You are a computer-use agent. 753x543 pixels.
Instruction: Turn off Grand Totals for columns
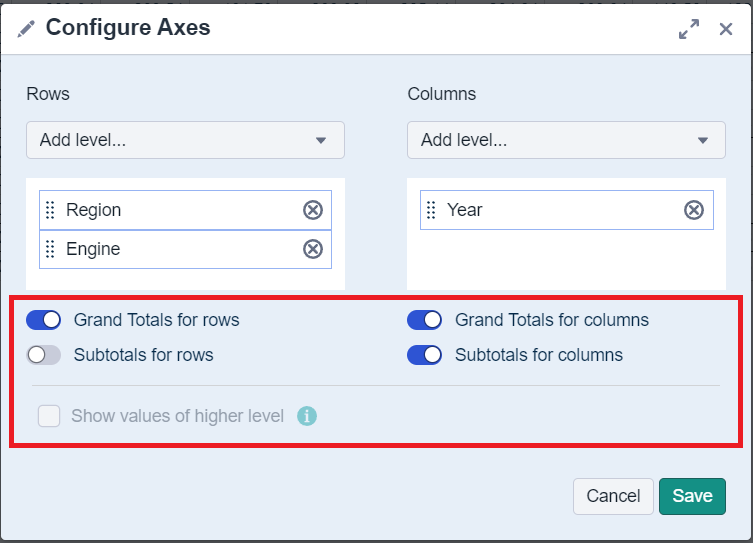[425, 320]
